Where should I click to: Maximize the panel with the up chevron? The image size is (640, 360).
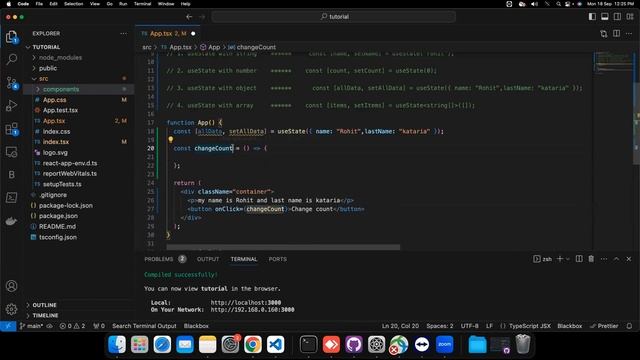pos(616,259)
